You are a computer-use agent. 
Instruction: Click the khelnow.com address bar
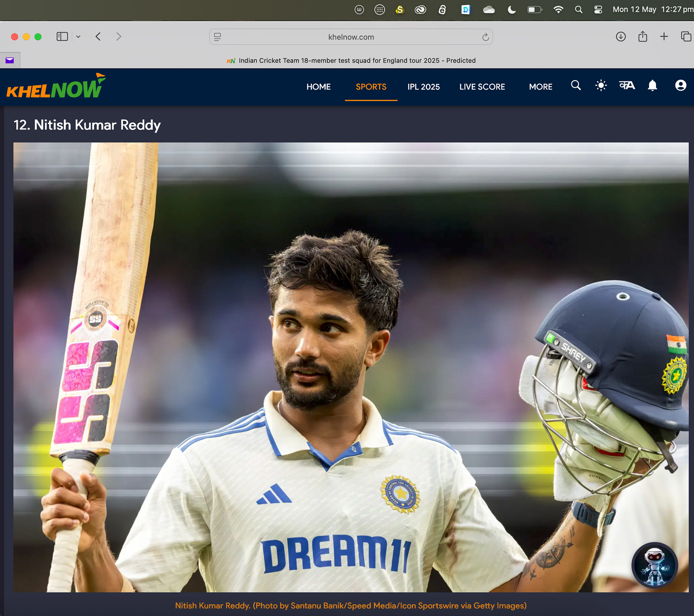(x=351, y=37)
